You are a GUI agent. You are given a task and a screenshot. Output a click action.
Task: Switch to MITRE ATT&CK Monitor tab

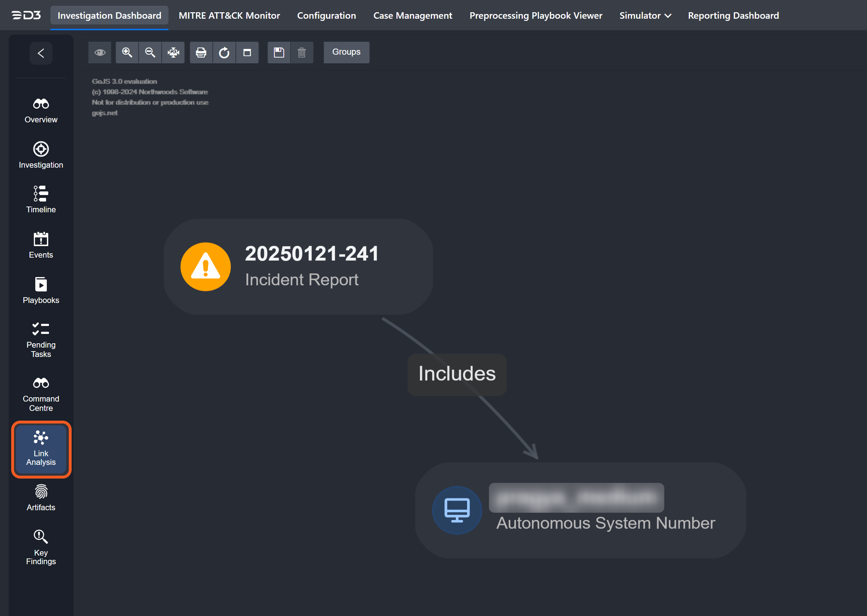click(x=229, y=15)
